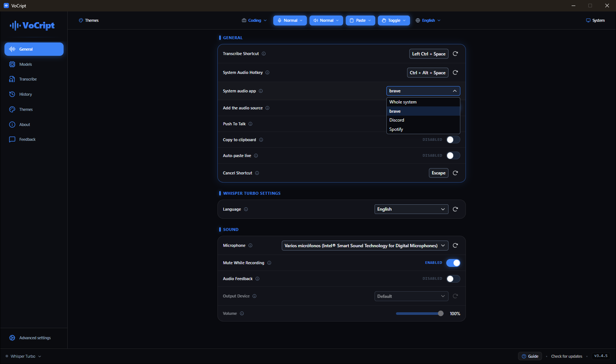Click the info icon next to Auto-paste live
The height and width of the screenshot is (364, 616).
[x=256, y=156]
